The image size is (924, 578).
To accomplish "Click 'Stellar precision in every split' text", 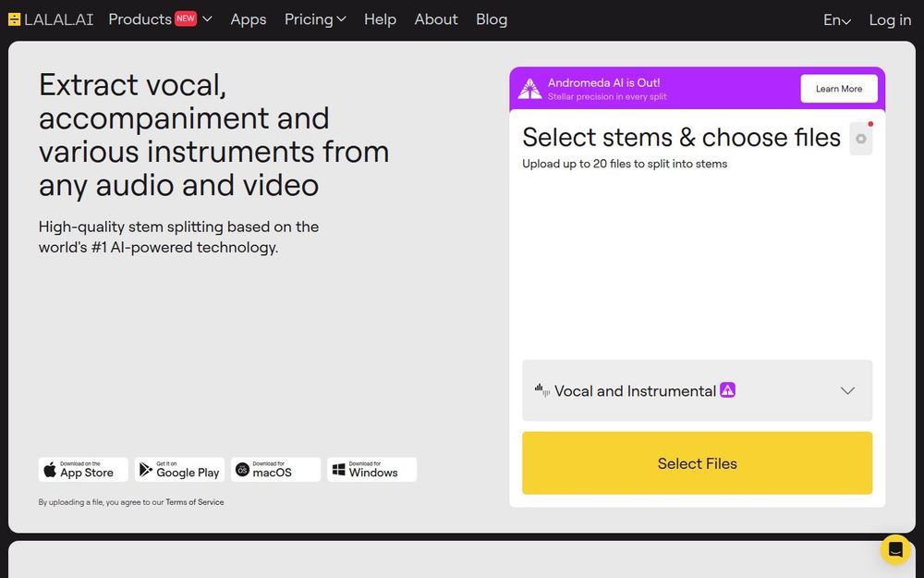I will point(607,97).
